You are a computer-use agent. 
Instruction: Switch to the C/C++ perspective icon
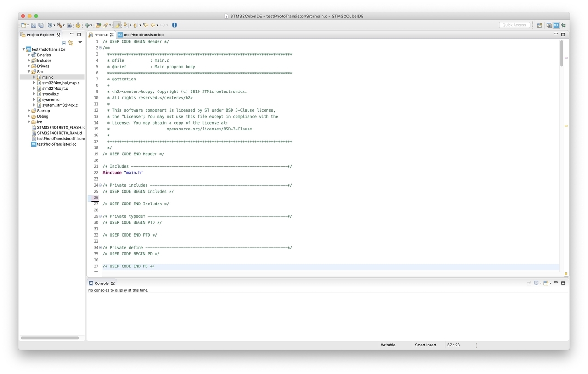pos(549,25)
